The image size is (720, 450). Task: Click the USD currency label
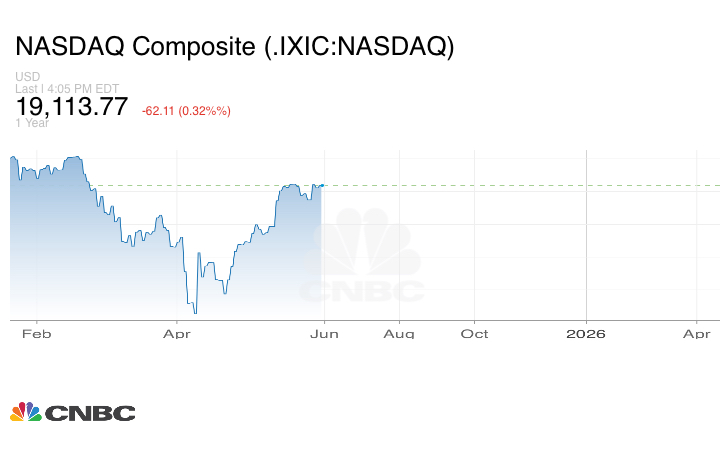(x=27, y=77)
